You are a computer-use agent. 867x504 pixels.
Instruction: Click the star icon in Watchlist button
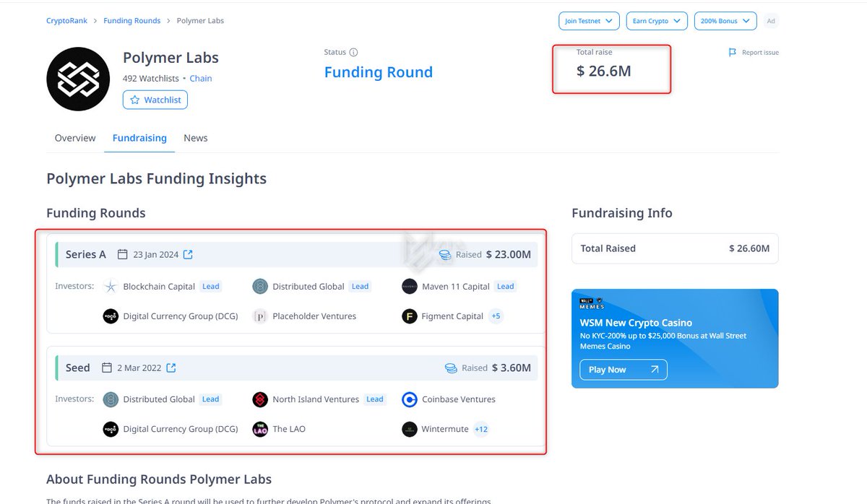[x=134, y=100]
